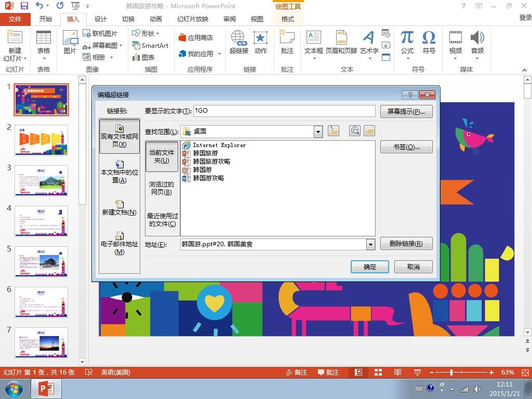Collapse the ribbon with the chevron
532x399 pixels.
pos(525,70)
